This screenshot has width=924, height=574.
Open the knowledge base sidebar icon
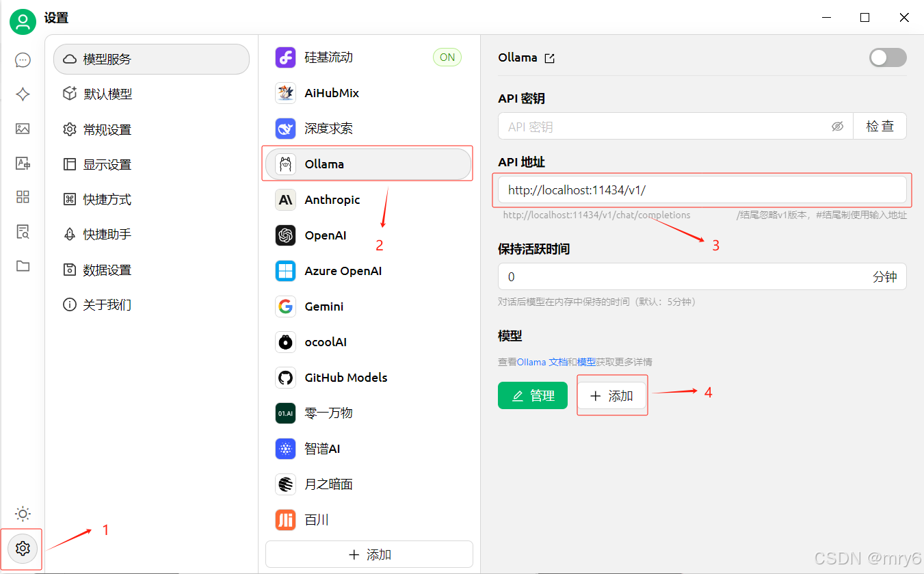point(23,231)
